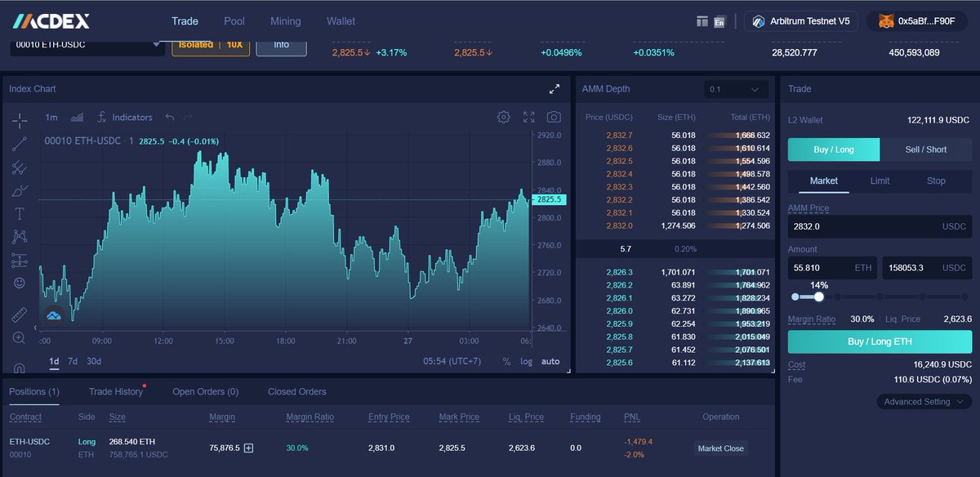Select the Buy / Long side

pyautogui.click(x=834, y=149)
